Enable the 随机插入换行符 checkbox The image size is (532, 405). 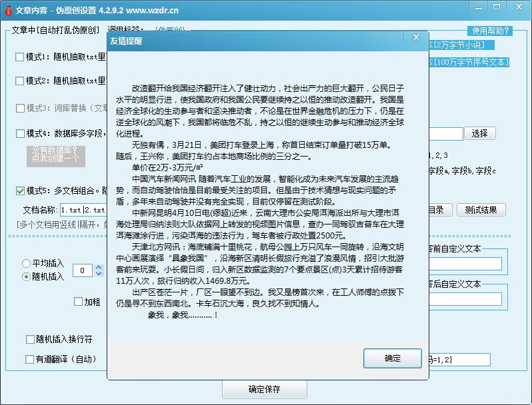(x=30, y=340)
